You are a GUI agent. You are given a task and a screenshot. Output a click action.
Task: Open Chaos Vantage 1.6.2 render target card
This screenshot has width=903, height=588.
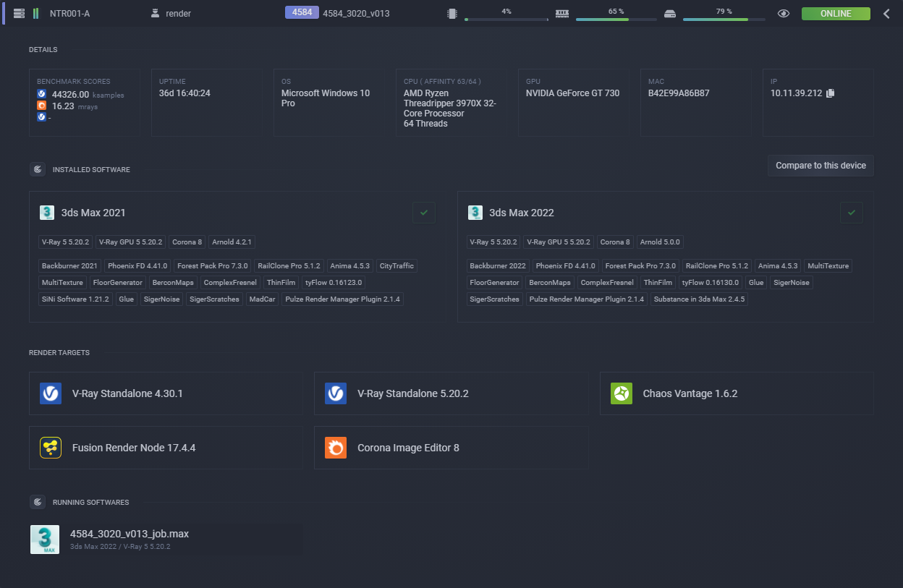click(x=737, y=393)
